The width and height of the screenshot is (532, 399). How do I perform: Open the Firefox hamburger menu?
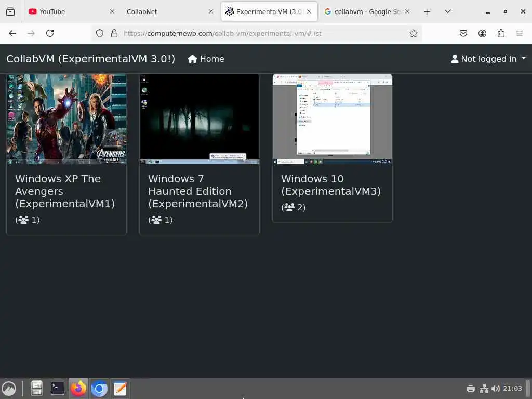520,33
